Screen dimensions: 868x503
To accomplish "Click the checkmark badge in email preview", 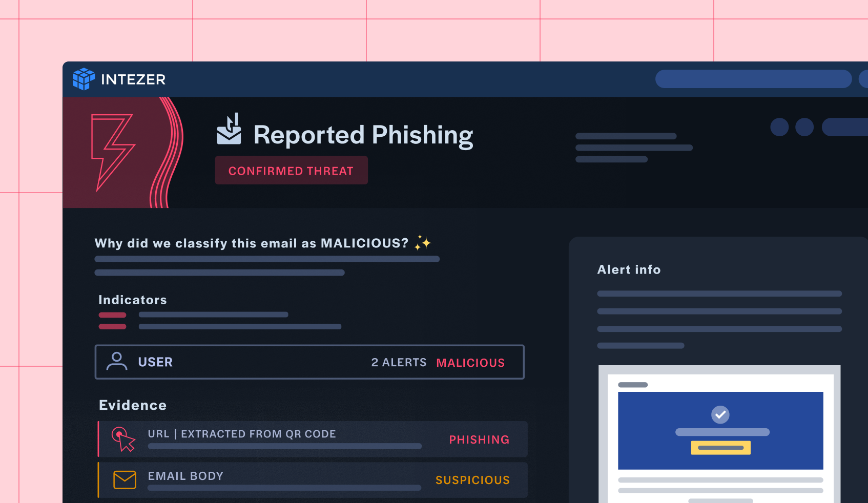I will click(720, 414).
